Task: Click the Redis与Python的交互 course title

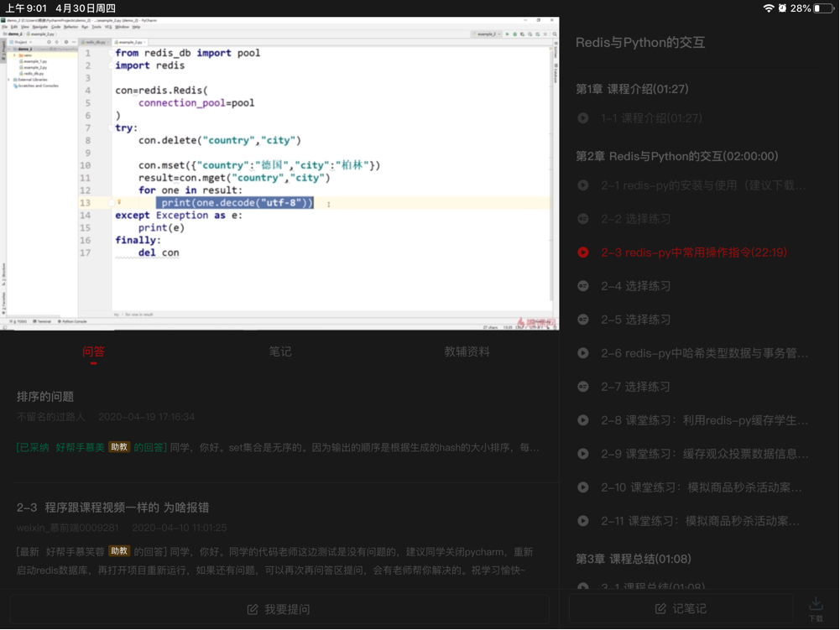Action: (640, 42)
